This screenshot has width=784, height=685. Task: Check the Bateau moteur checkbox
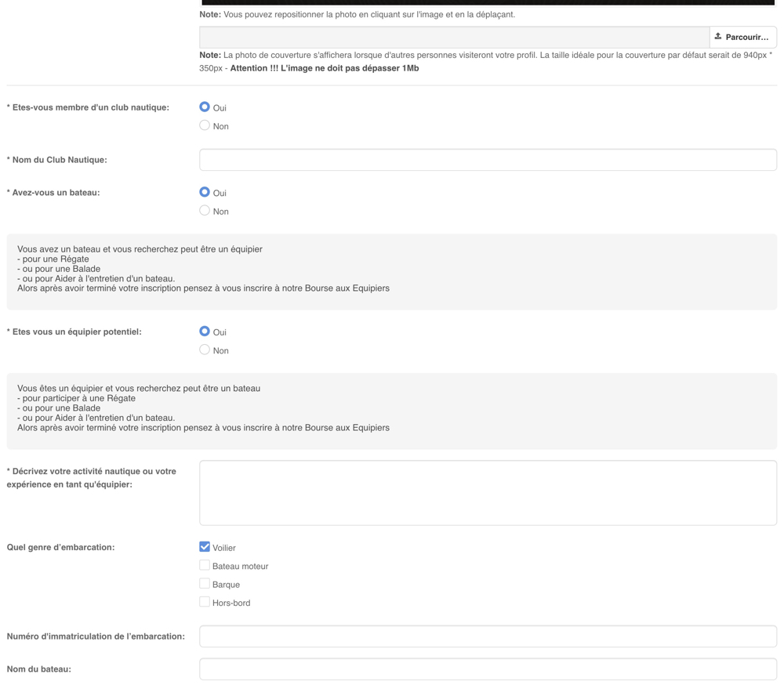pyautogui.click(x=205, y=565)
